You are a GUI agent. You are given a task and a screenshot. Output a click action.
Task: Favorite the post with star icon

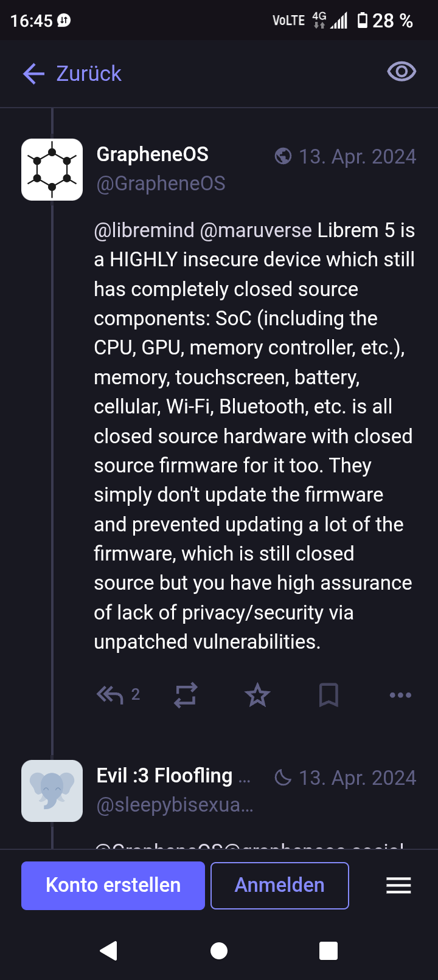point(257,695)
